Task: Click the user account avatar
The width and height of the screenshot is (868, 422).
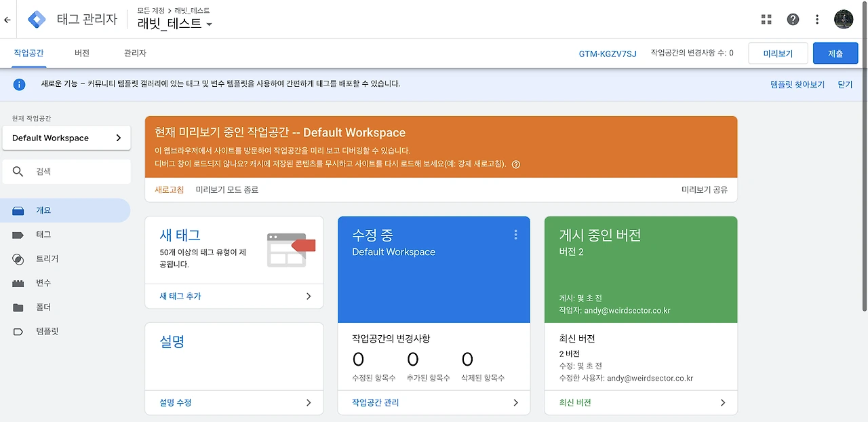Action: tap(844, 20)
